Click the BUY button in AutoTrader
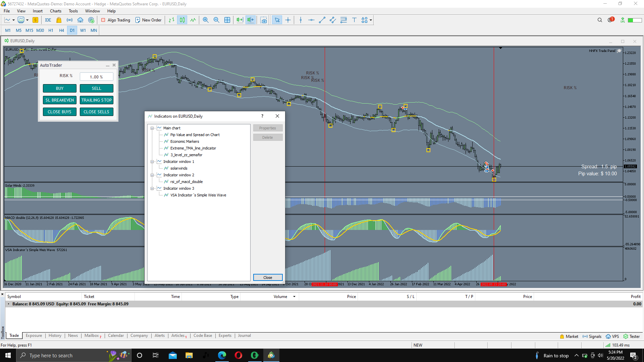This screenshot has height=362, width=644. 60,88
